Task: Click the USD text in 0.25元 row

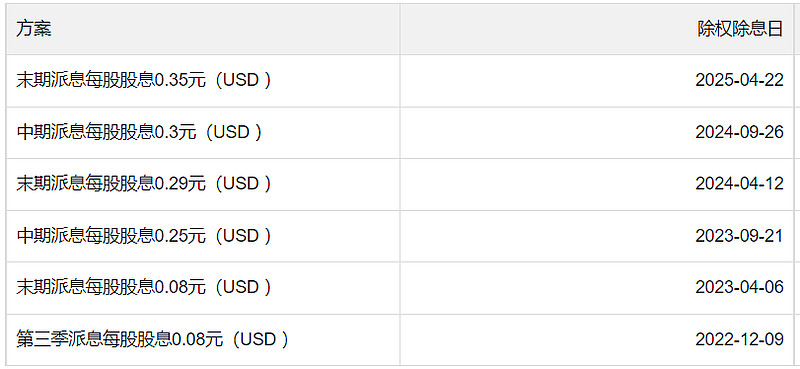Action: (x=241, y=236)
